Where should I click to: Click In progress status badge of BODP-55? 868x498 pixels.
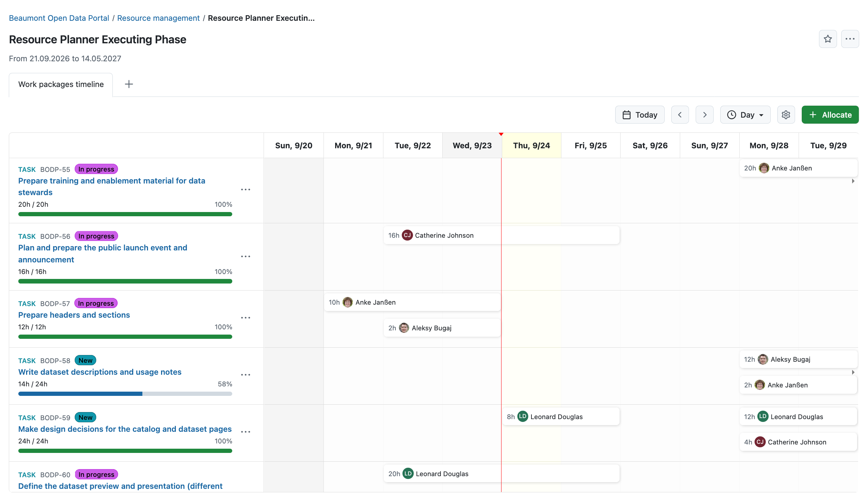point(96,169)
